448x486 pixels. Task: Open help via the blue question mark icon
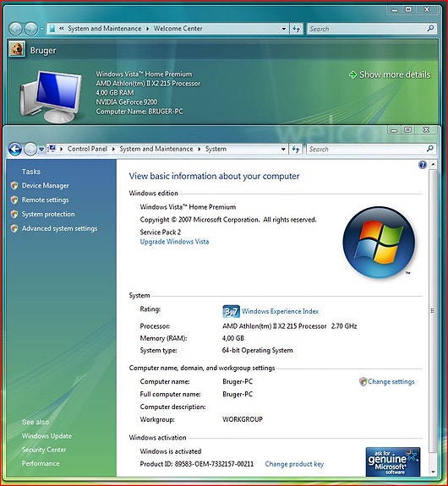[x=423, y=165]
